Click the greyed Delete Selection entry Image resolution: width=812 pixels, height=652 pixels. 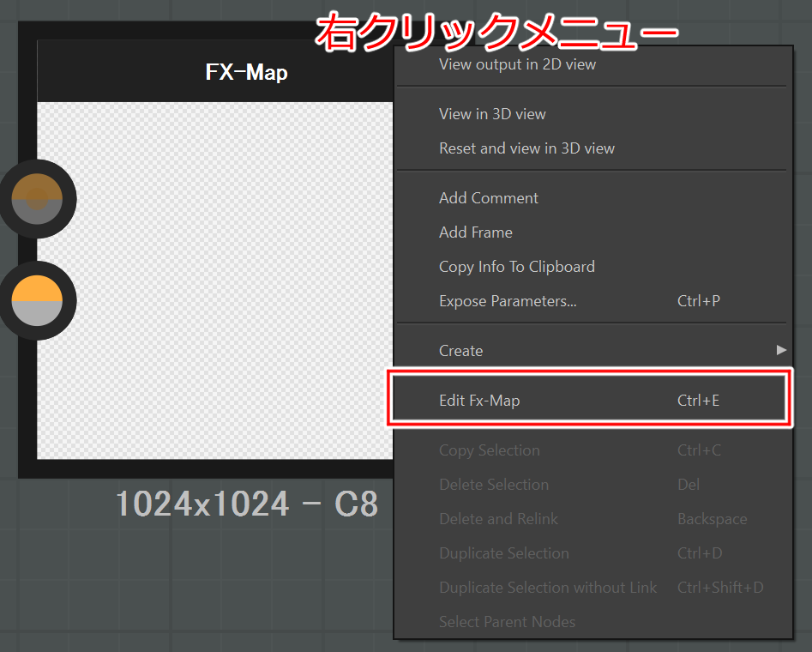coord(592,485)
